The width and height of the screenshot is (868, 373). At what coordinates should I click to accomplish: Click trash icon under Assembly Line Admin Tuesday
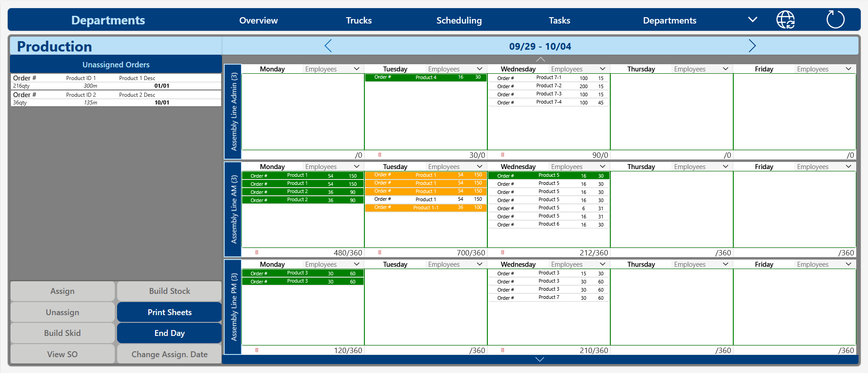(x=380, y=155)
